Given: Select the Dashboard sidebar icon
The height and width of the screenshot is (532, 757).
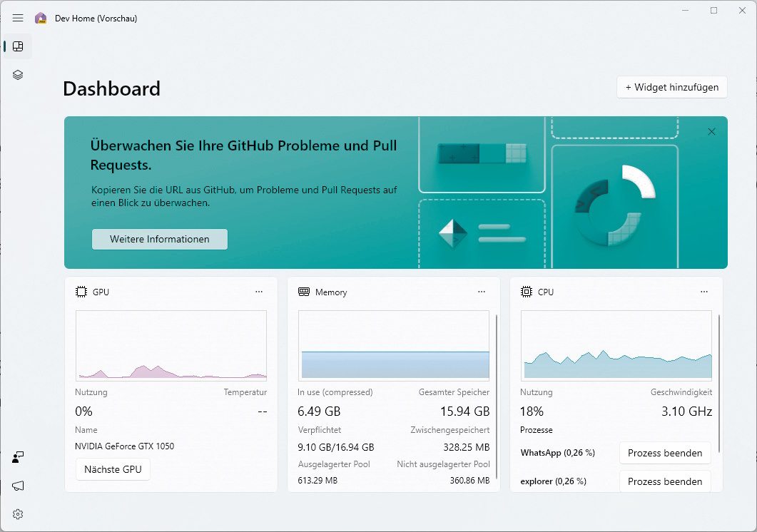Looking at the screenshot, I should click(x=18, y=46).
